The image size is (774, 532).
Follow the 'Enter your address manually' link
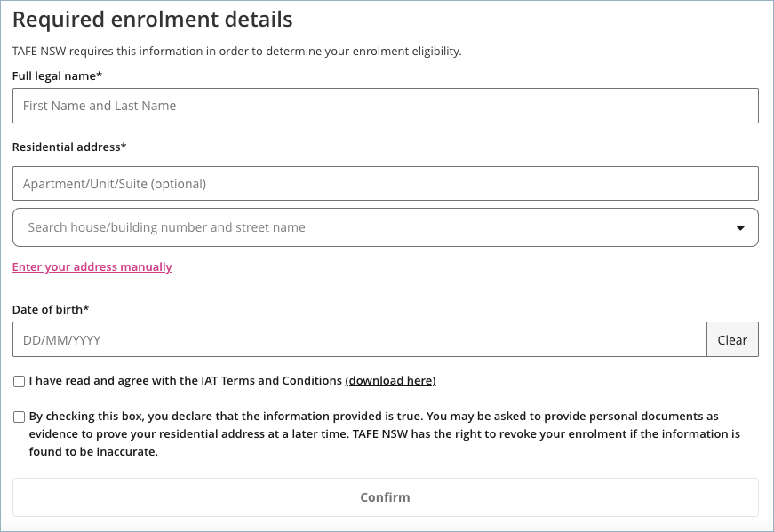pyautogui.click(x=92, y=267)
